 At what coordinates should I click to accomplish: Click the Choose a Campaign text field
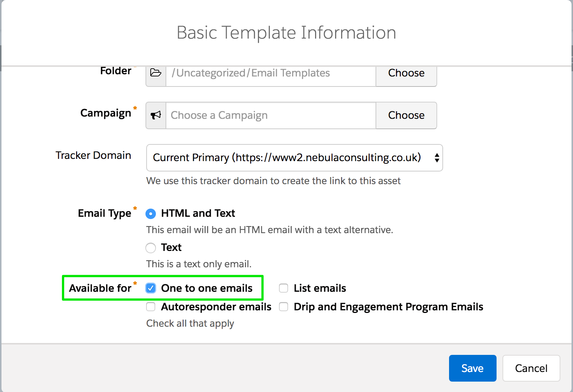271,115
